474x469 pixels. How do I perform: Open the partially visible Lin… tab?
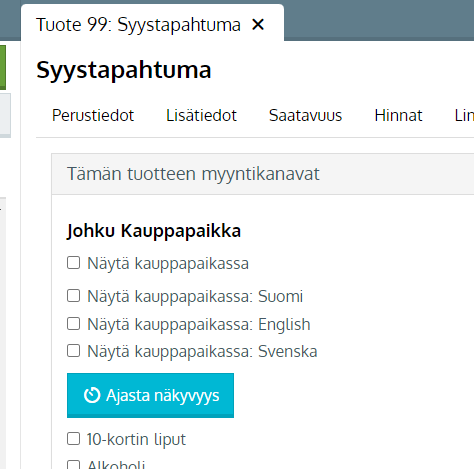464,116
